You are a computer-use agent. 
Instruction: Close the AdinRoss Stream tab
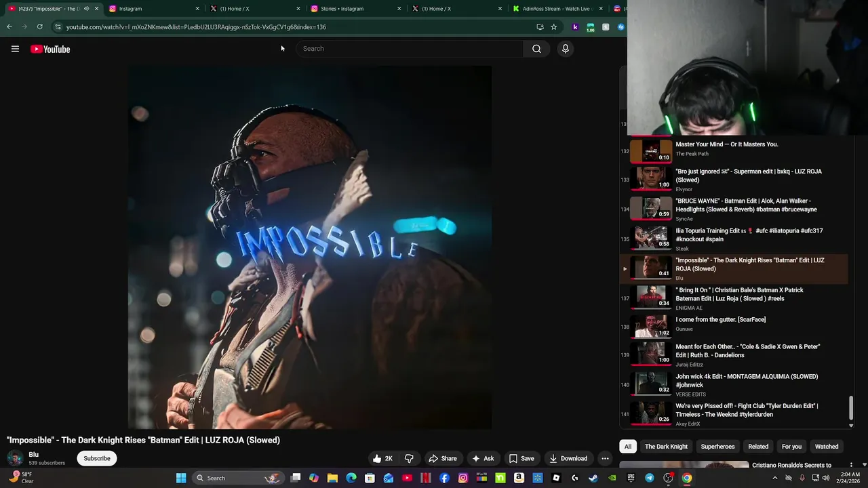click(601, 9)
